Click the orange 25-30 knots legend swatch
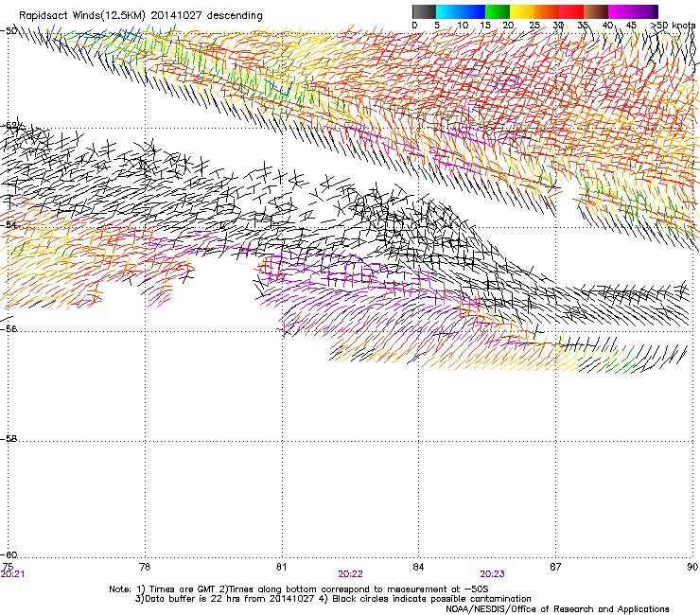Viewport: 700px width, 615px height. 547,11
